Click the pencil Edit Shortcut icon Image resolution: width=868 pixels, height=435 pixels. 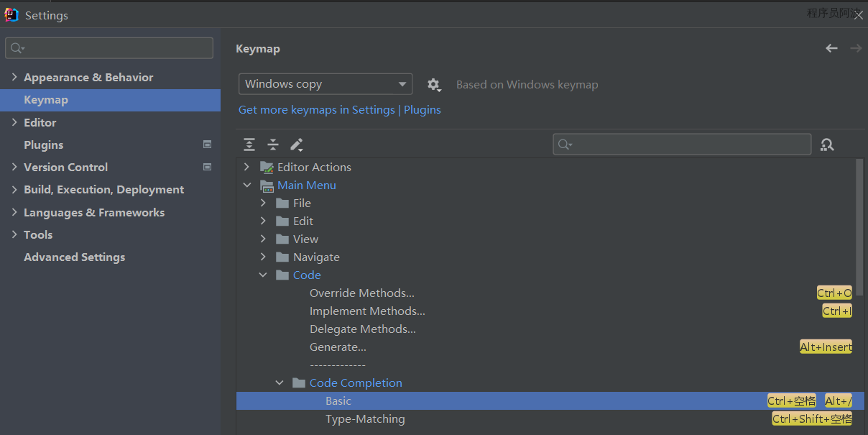[297, 145]
